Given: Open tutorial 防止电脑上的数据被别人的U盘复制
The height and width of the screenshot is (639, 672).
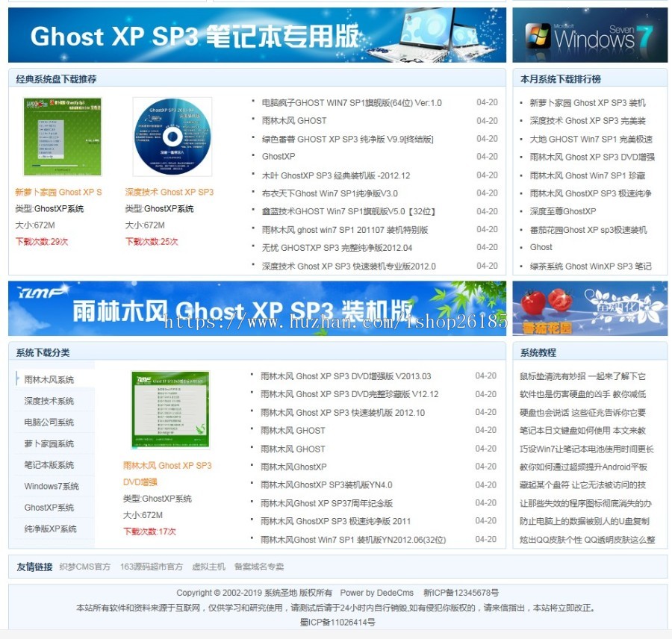Looking at the screenshot, I should tap(585, 521).
